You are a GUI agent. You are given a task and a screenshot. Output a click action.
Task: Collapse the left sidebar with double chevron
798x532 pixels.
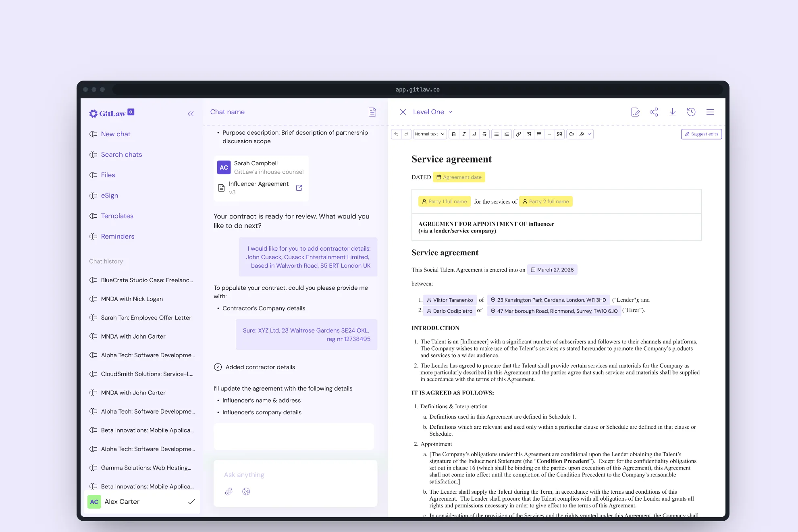(x=191, y=114)
